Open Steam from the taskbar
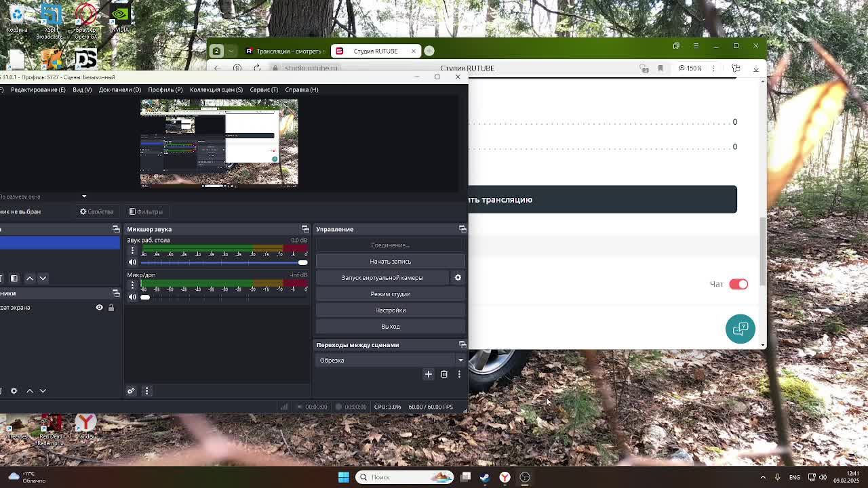 (x=485, y=477)
